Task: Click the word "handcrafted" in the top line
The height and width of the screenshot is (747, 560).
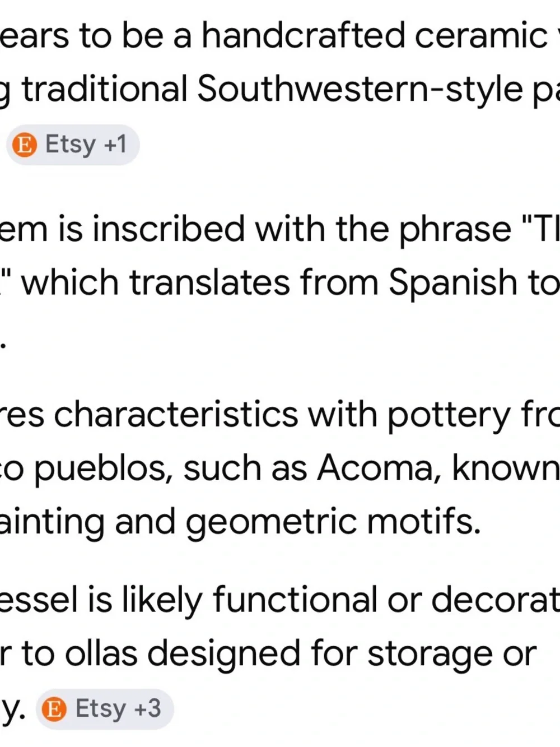Action: tap(303, 35)
